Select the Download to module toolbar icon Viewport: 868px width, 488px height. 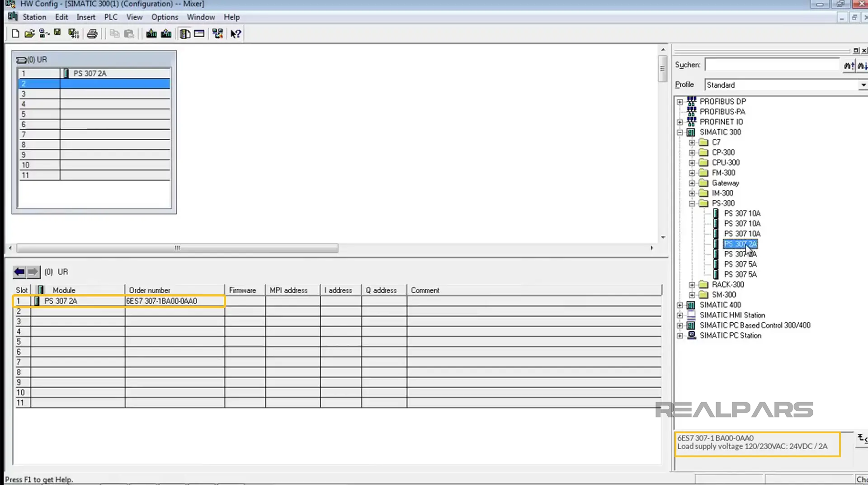coord(151,33)
